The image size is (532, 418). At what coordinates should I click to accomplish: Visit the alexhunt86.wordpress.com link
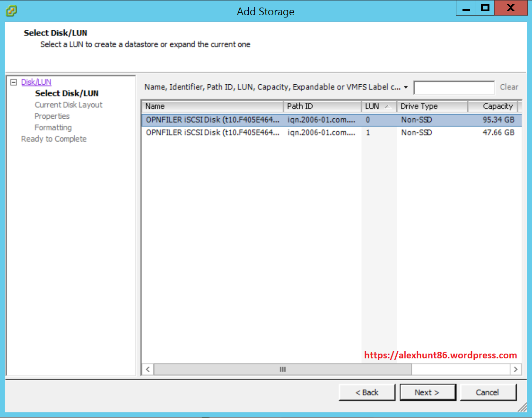[440, 355]
